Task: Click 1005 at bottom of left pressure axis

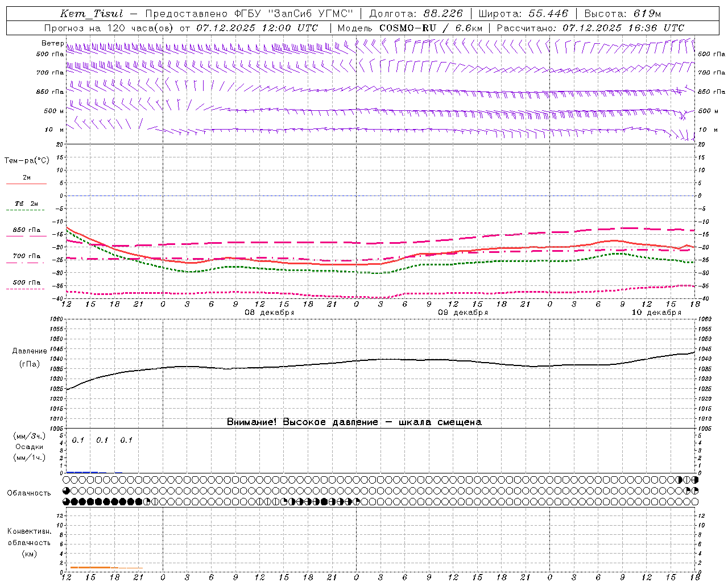Action: point(56,429)
